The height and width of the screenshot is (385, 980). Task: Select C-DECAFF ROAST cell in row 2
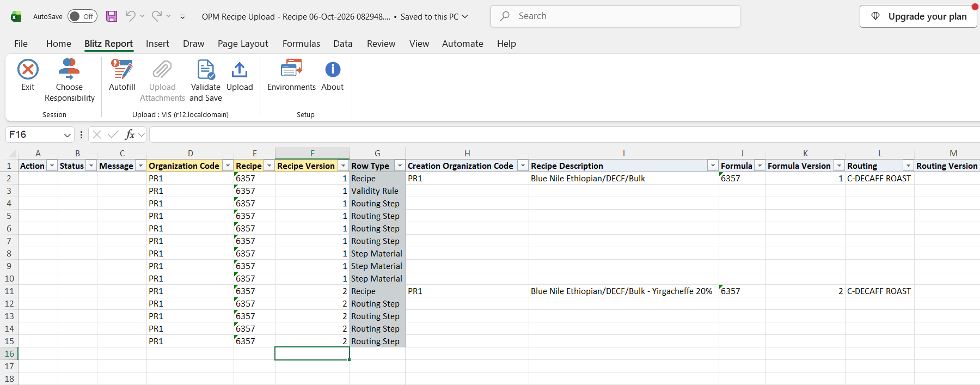(x=879, y=178)
